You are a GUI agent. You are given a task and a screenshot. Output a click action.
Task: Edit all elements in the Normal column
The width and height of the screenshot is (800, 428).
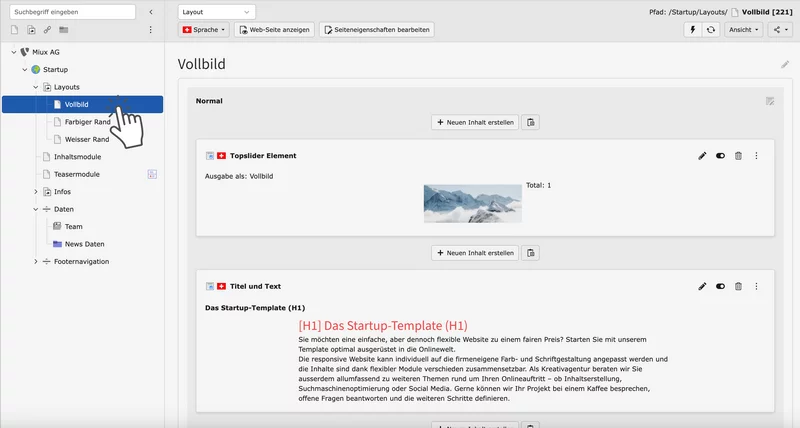click(x=770, y=101)
